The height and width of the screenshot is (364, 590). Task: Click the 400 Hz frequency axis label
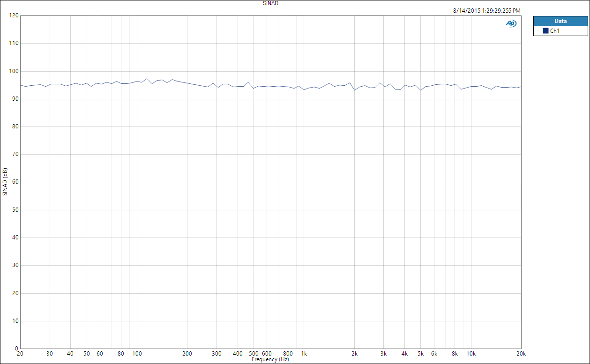[x=238, y=354]
